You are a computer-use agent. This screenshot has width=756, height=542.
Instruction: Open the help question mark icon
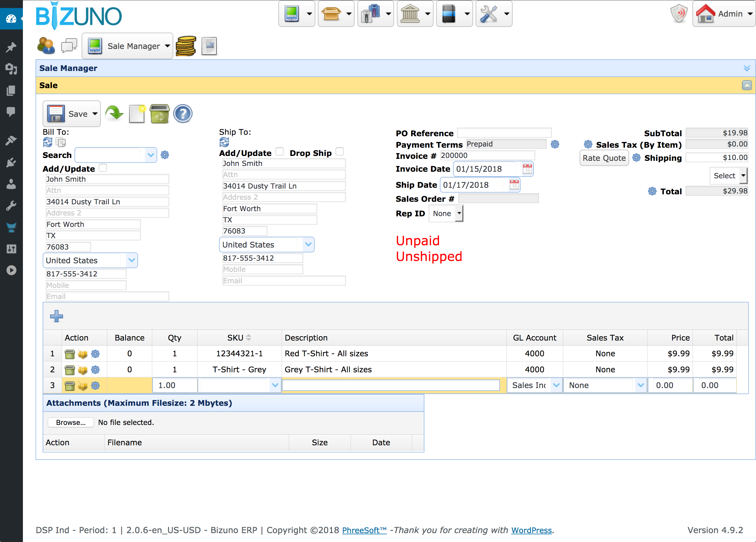183,114
